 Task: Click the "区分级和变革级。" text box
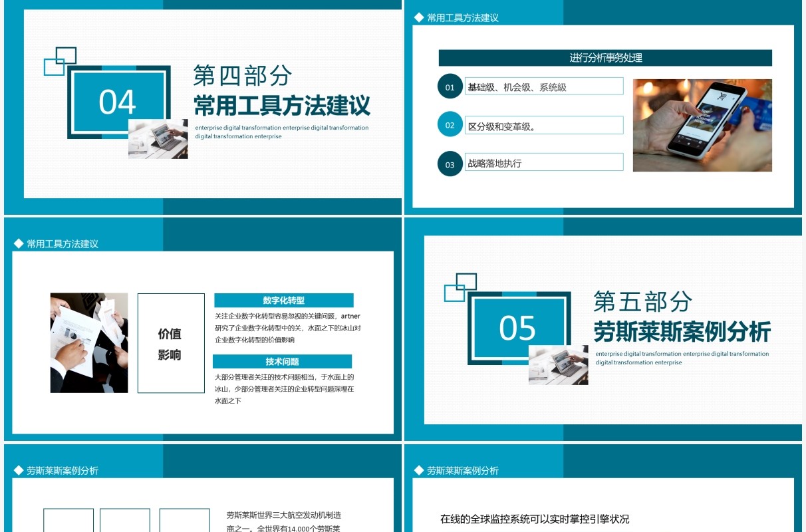(x=544, y=126)
